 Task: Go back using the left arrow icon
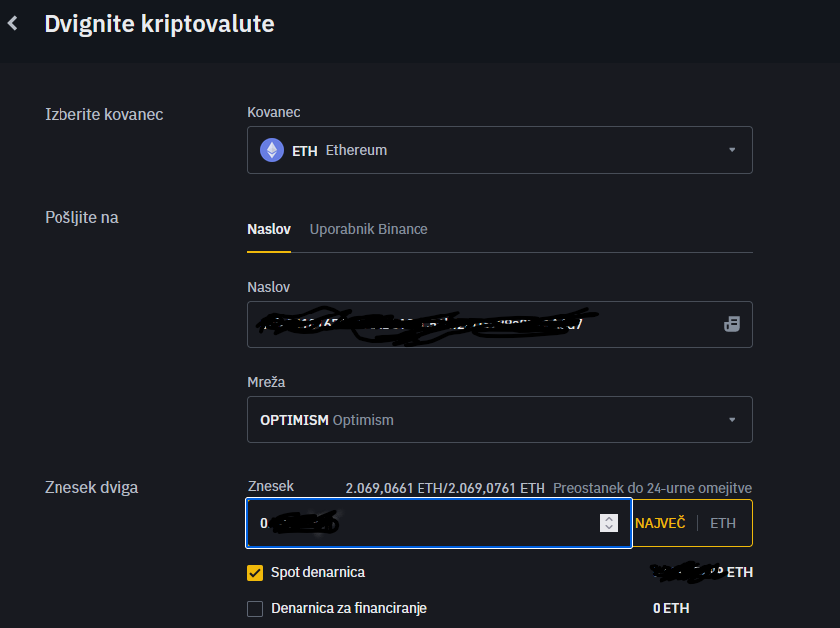click(x=12, y=23)
